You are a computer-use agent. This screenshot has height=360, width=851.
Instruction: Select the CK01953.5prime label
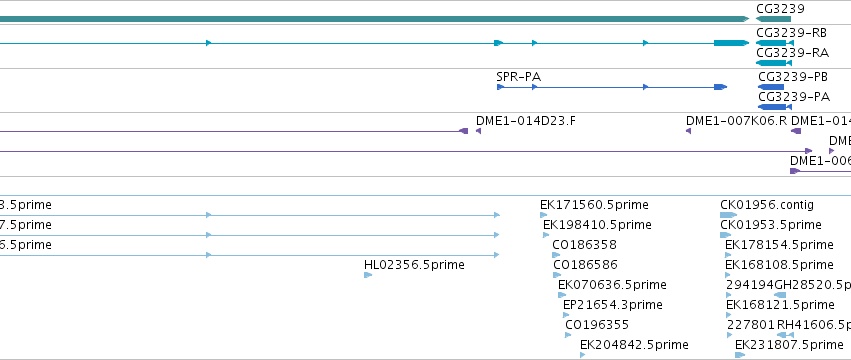(x=771, y=225)
